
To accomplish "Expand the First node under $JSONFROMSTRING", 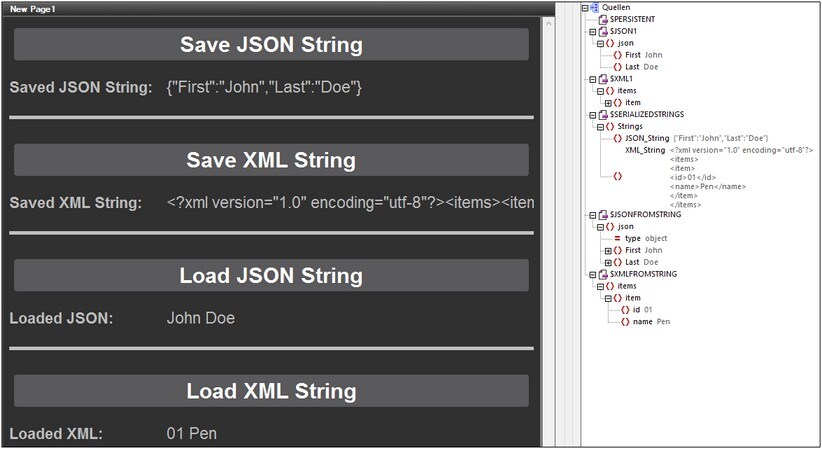I will pos(608,250).
